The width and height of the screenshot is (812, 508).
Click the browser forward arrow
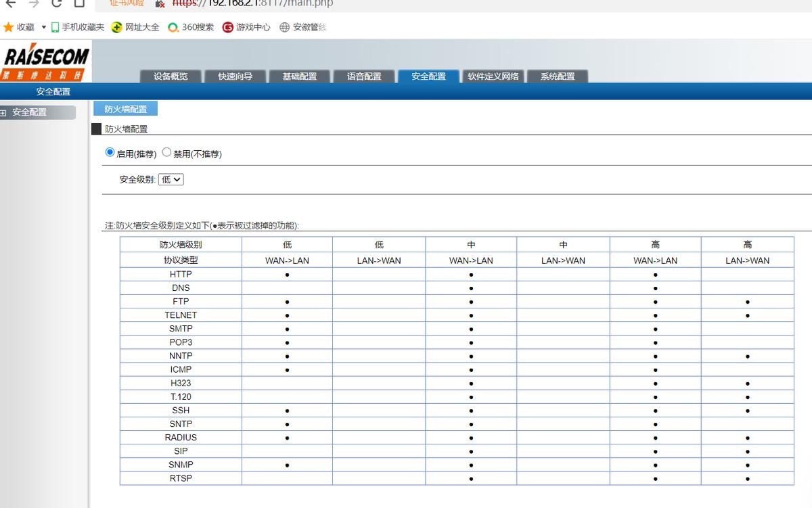(34, 3)
